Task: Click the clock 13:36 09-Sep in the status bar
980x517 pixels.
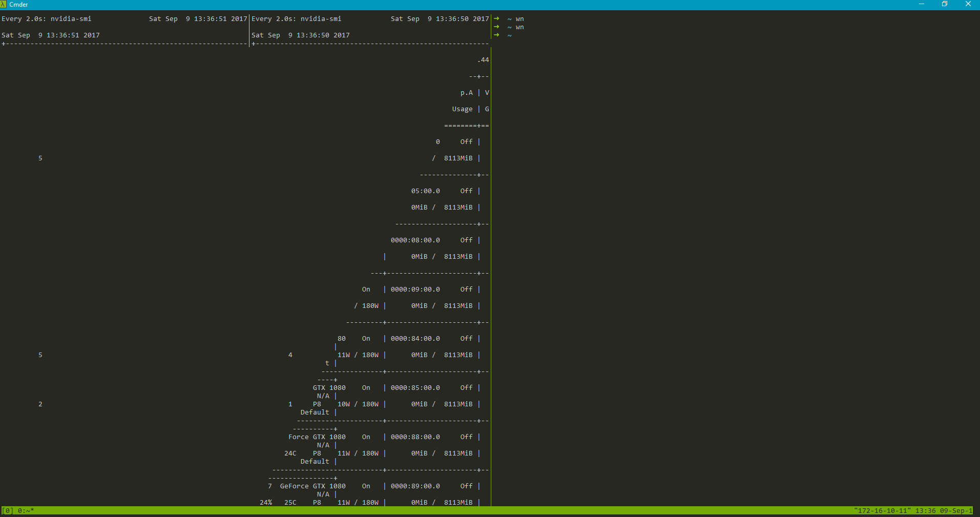Action: 944,510
